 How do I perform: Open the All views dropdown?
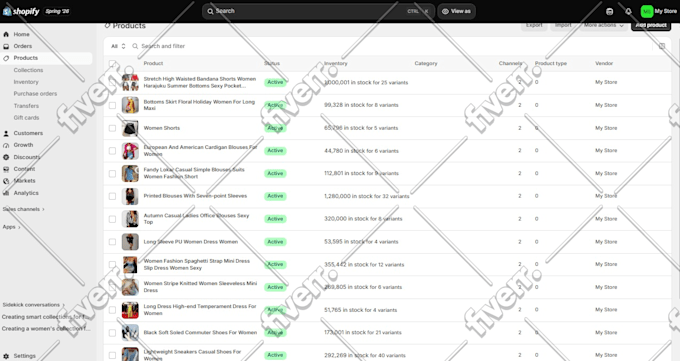[x=118, y=46]
